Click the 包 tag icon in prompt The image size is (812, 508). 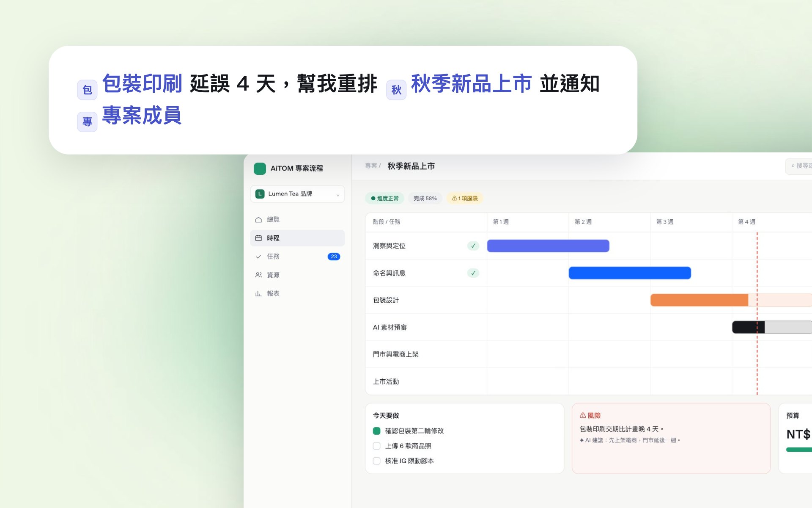coord(87,90)
